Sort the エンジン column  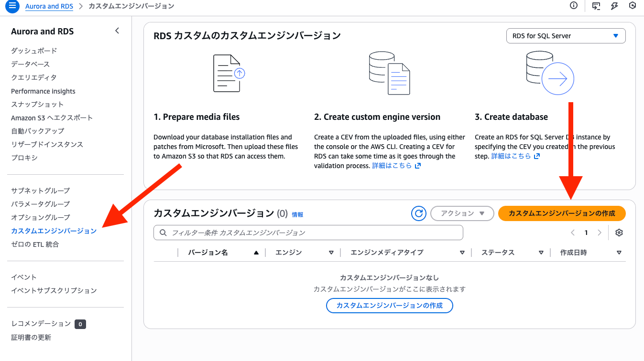331,253
